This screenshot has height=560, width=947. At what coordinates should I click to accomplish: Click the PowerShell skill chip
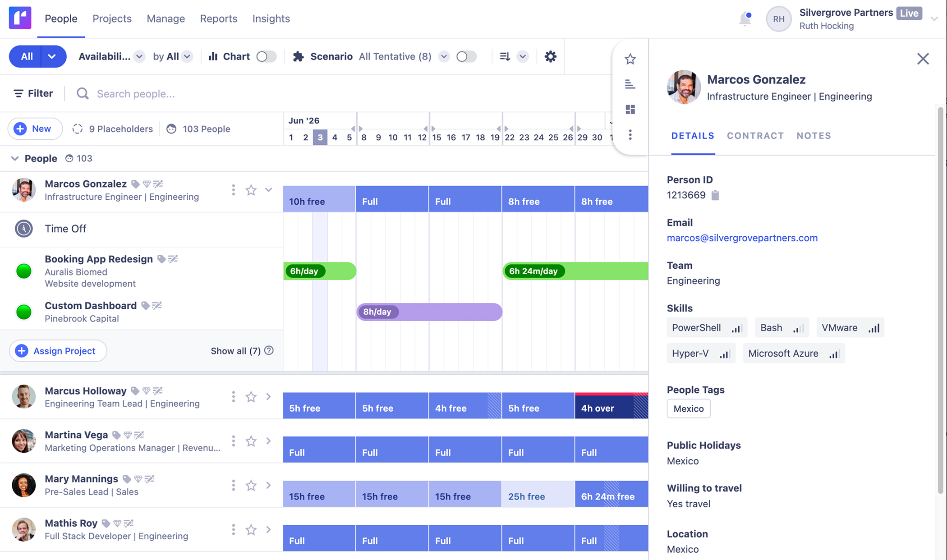point(707,328)
